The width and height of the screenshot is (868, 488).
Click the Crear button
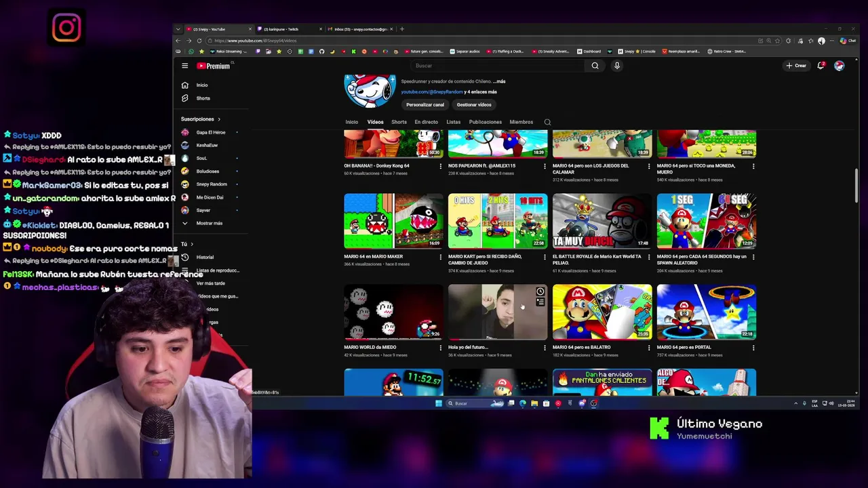[796, 66]
